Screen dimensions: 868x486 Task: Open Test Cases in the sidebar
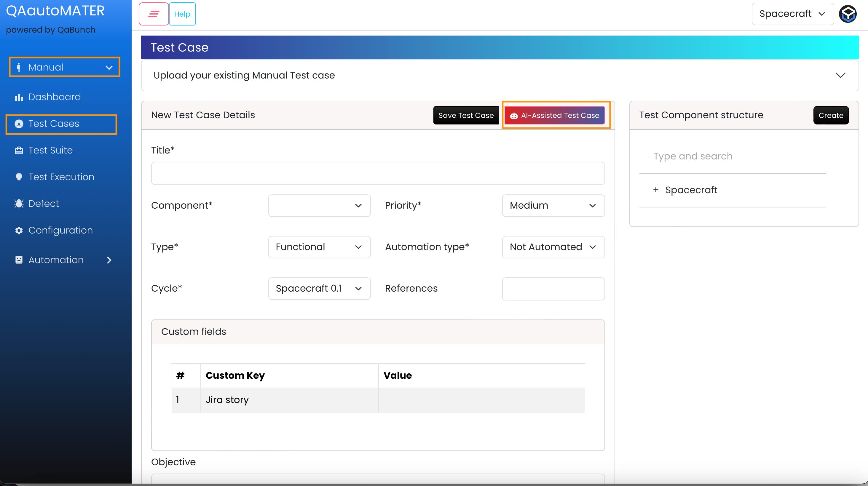coord(54,124)
